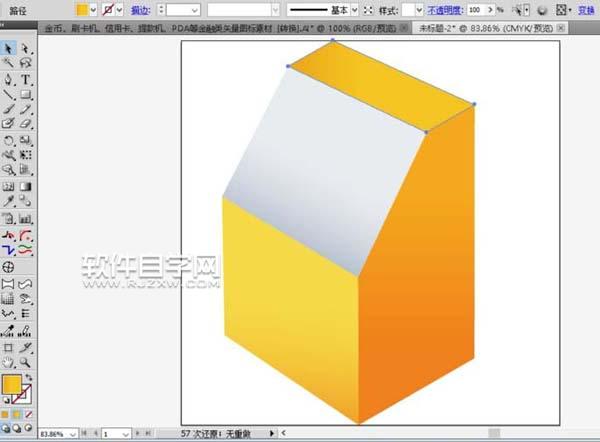Viewport: 600px width, 442px height.
Task: Set paint mode to None
Action: click(x=29, y=414)
